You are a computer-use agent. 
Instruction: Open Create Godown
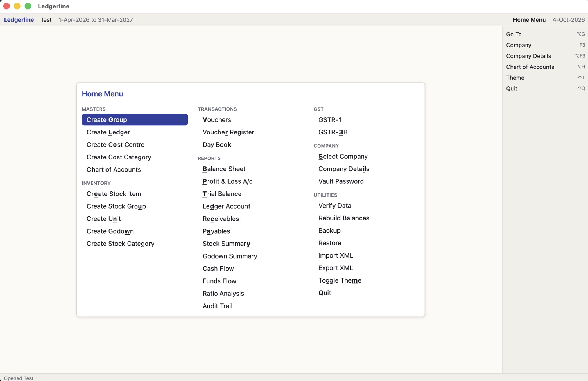135,231
